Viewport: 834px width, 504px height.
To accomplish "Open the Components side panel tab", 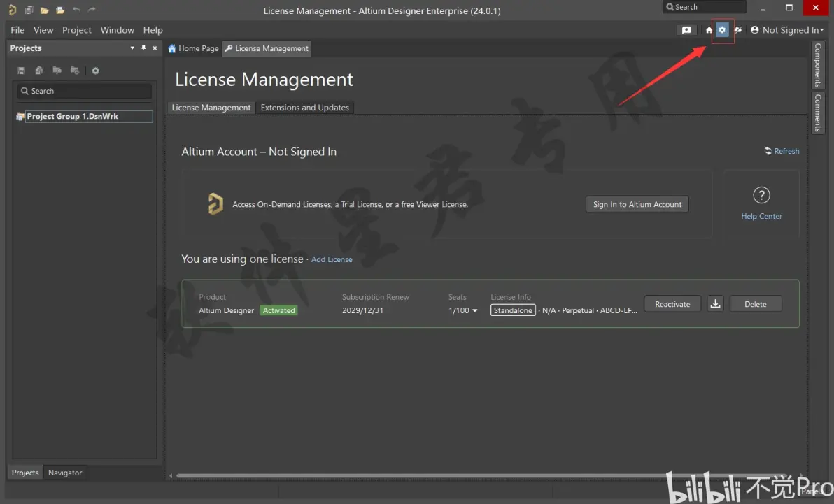I will click(817, 66).
